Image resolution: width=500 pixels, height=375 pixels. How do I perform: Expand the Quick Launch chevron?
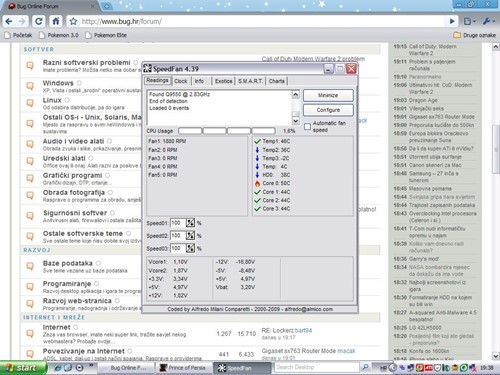coord(91,365)
